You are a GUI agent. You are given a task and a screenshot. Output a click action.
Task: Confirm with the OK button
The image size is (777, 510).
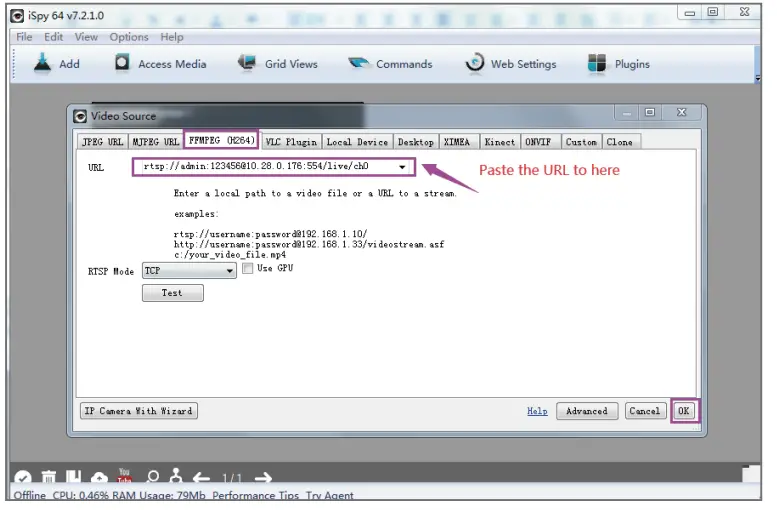click(684, 411)
